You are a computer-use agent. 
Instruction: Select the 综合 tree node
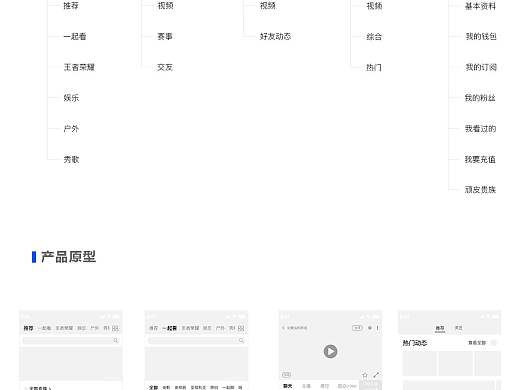pyautogui.click(x=374, y=36)
